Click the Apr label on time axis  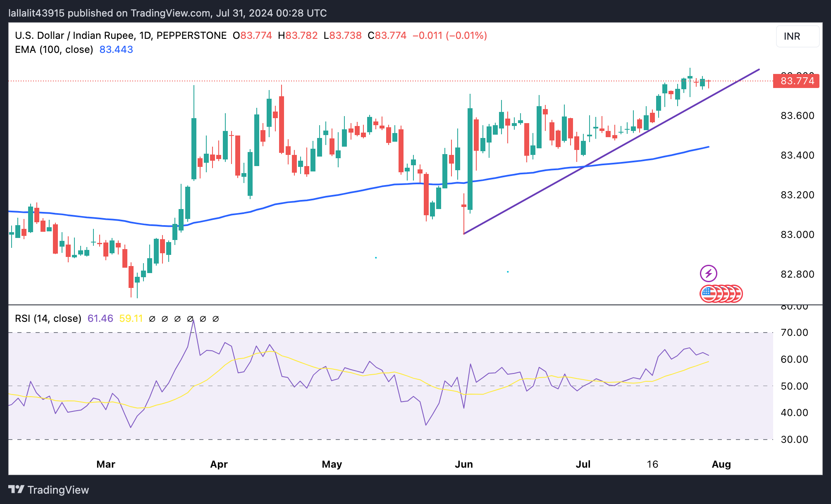(x=219, y=464)
